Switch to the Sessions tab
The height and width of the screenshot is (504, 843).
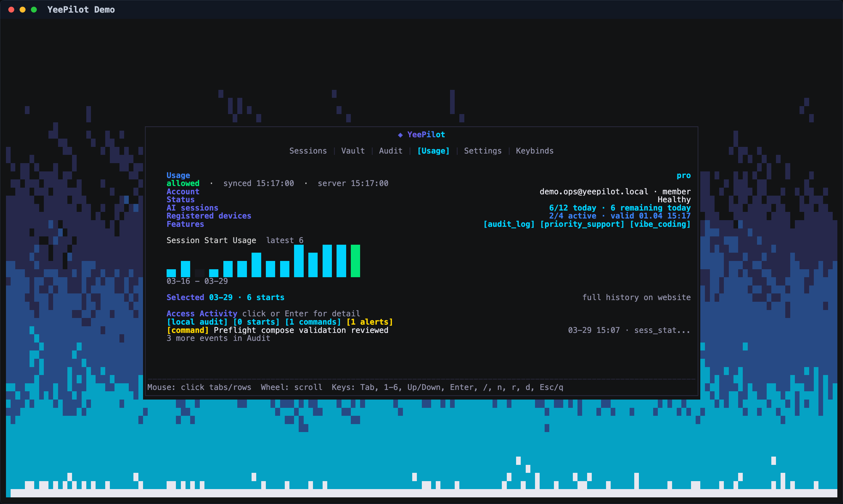pos(308,151)
